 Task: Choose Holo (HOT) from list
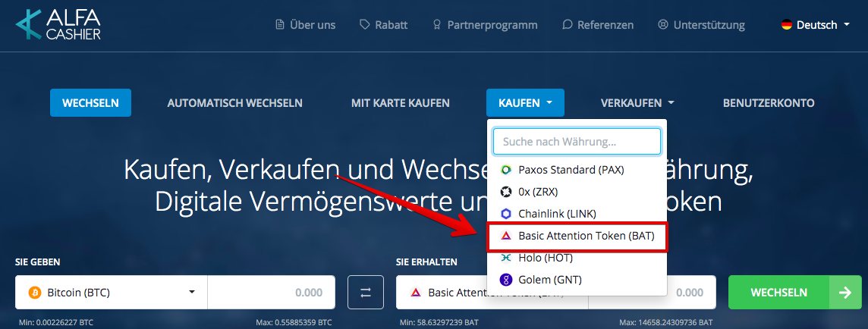(x=577, y=258)
